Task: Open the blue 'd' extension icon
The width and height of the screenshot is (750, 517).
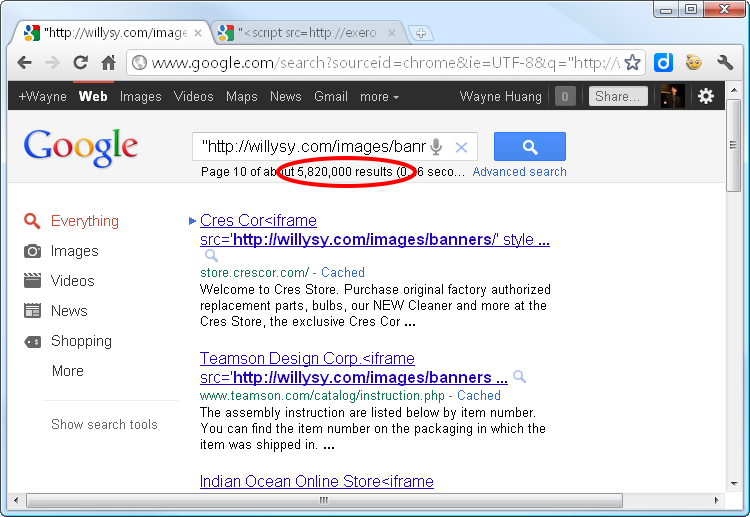Action: (663, 63)
